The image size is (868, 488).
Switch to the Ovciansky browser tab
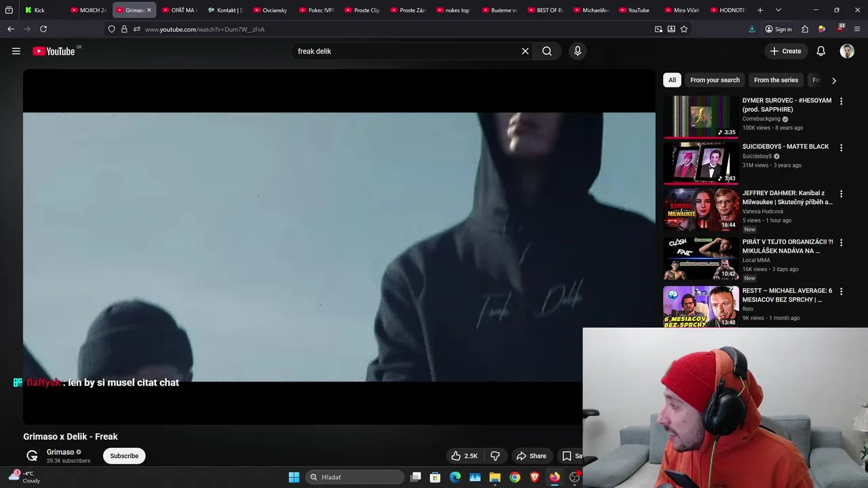[269, 10]
